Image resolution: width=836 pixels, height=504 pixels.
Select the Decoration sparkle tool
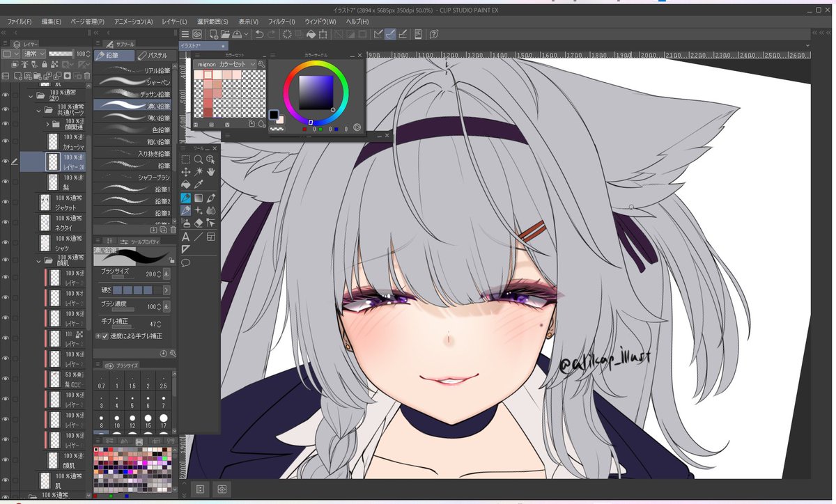[199, 210]
